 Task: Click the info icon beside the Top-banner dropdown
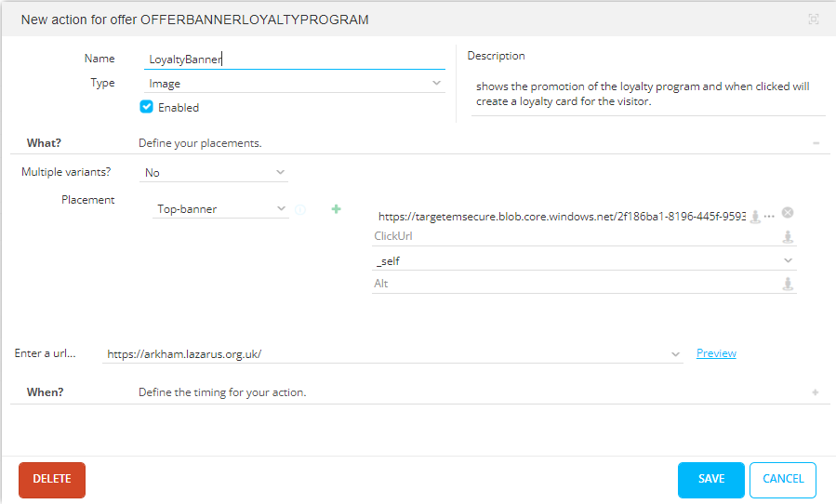[x=300, y=210]
